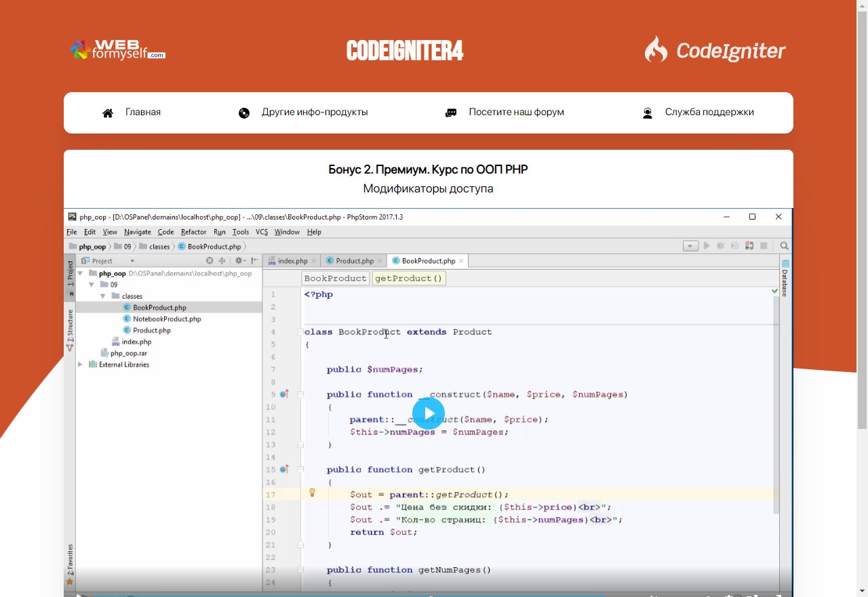Collapse the php_oop root folder
This screenshot has width=868, height=597.
pos(81,274)
